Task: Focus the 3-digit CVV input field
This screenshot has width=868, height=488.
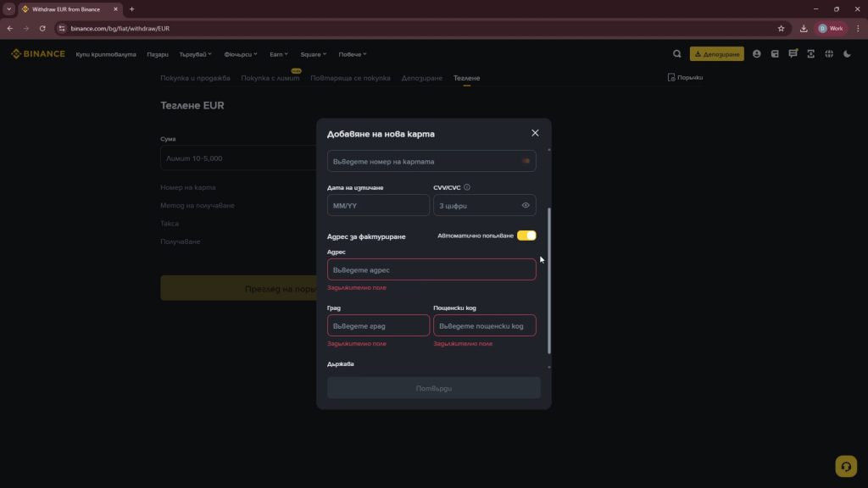Action: [x=484, y=205]
